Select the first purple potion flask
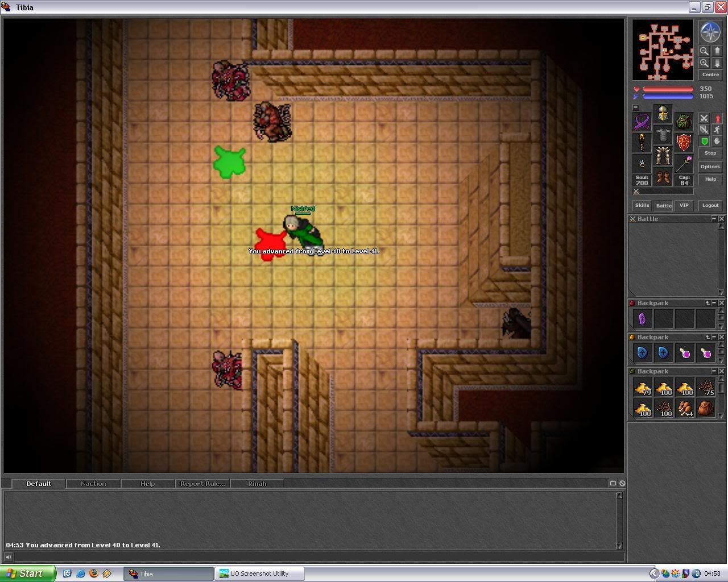The height and width of the screenshot is (582, 728). (684, 353)
